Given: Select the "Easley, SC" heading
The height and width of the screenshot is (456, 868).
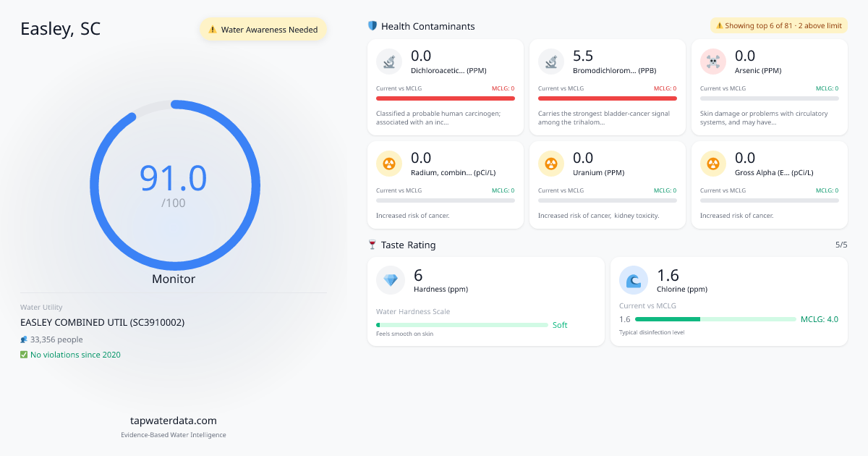Looking at the screenshot, I should click(61, 29).
